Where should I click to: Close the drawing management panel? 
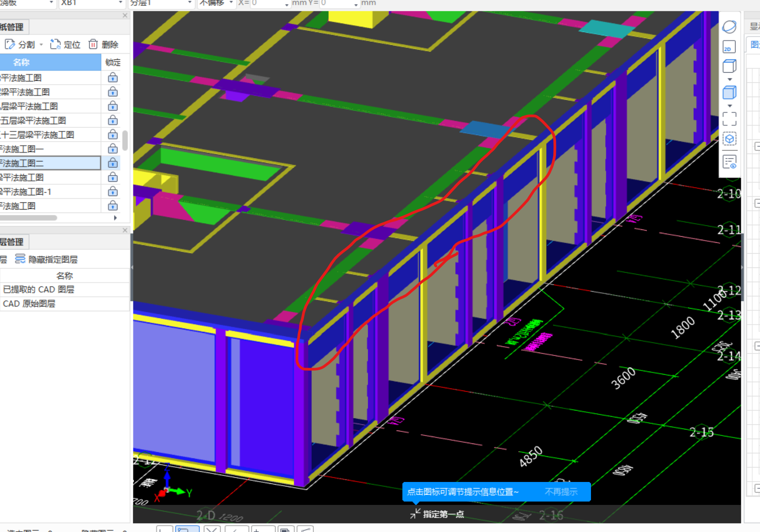[125, 15]
